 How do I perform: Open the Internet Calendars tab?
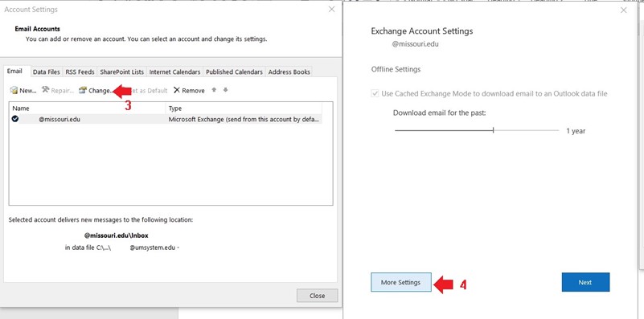coord(174,72)
